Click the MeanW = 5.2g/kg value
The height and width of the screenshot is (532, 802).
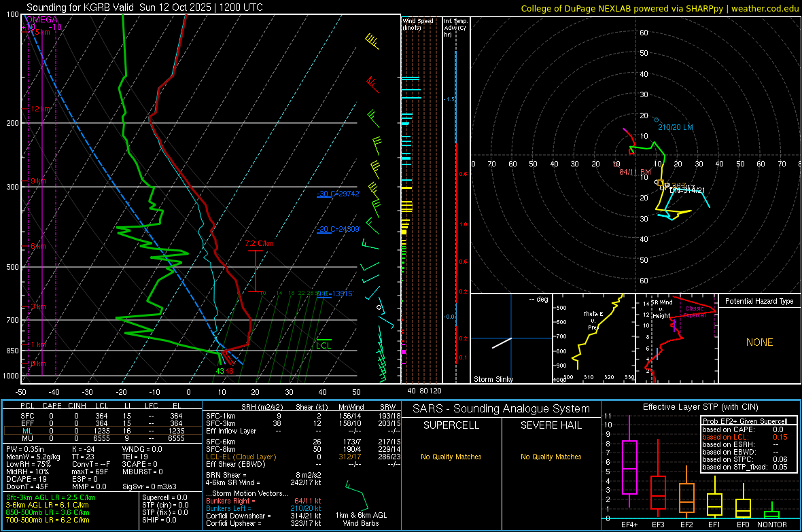pyautogui.click(x=33, y=457)
